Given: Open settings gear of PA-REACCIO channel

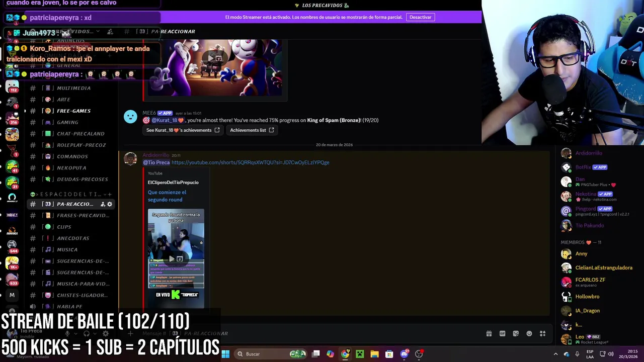Looking at the screenshot, I should tap(110, 204).
